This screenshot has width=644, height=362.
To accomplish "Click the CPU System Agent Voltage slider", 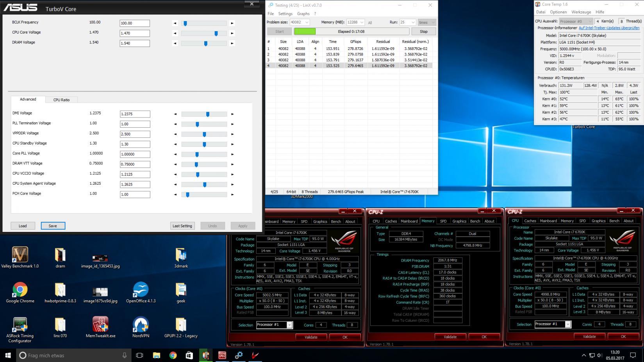I will pos(204,184).
